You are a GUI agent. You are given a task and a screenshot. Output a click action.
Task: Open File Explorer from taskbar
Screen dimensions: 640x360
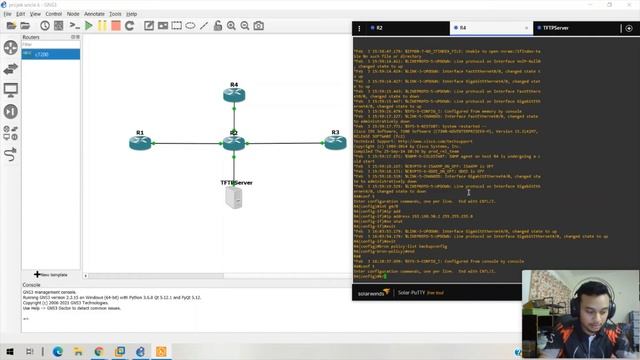(78, 351)
